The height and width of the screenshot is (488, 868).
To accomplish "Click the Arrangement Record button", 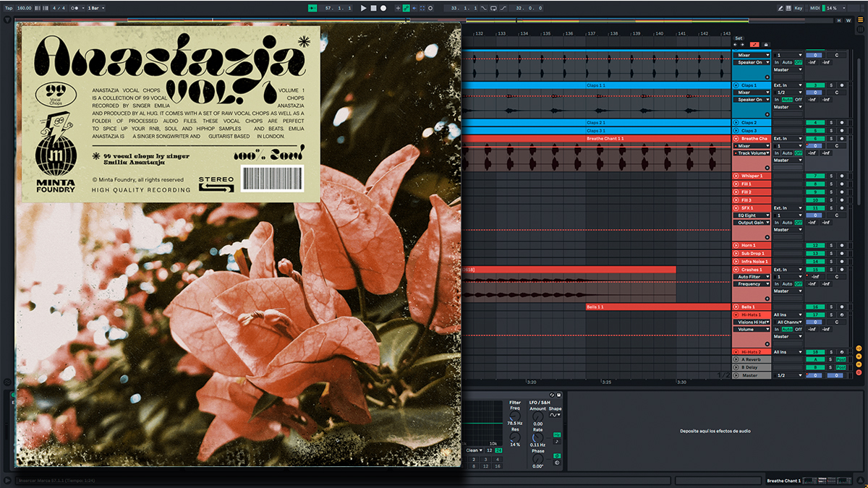I will click(x=383, y=8).
